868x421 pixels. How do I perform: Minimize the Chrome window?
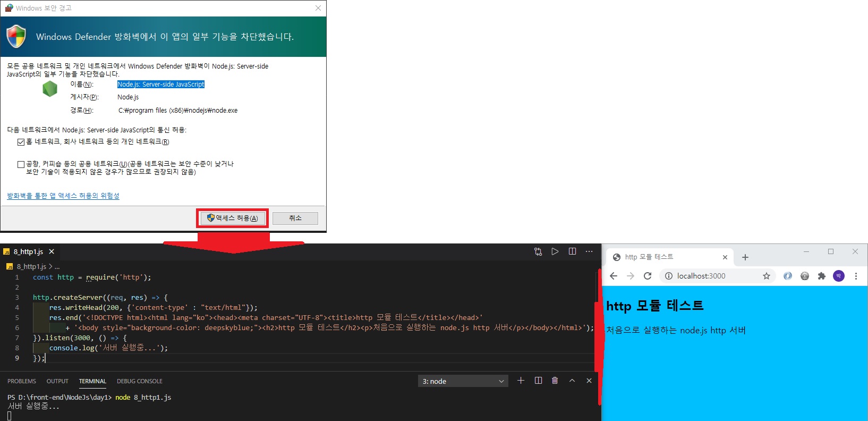coord(806,251)
